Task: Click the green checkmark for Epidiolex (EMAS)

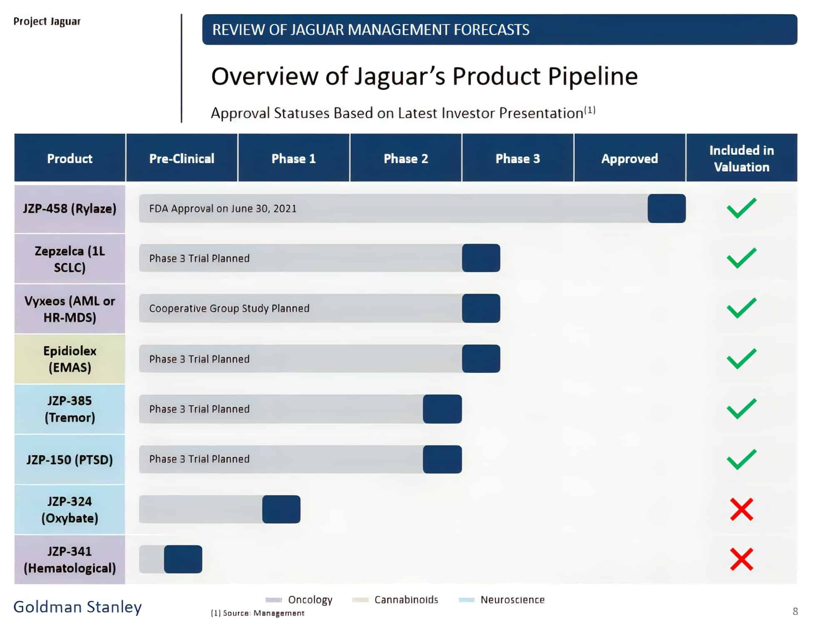Action: (x=741, y=359)
